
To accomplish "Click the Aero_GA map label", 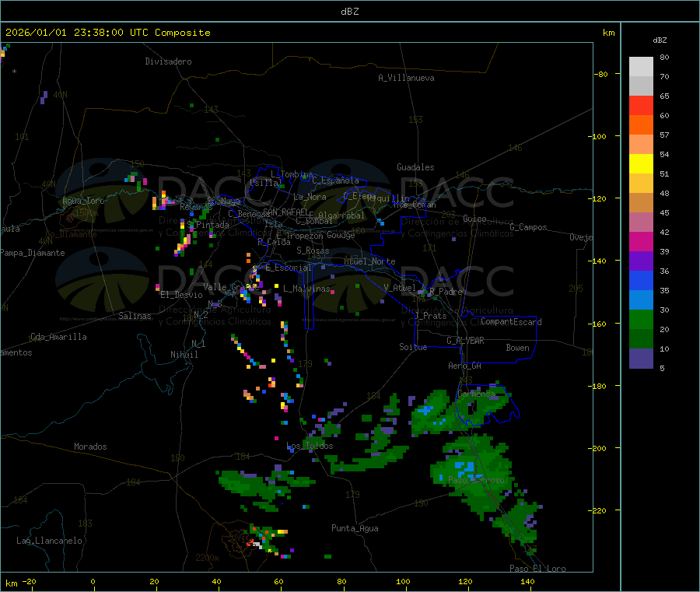I will point(464,366).
